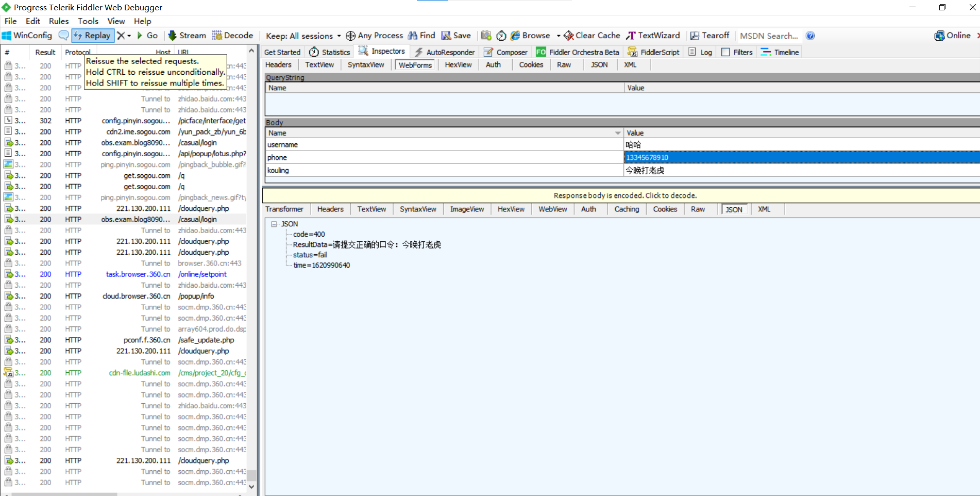The width and height of the screenshot is (980, 496).
Task: Toggle the Decode option in toolbar
Action: point(233,36)
